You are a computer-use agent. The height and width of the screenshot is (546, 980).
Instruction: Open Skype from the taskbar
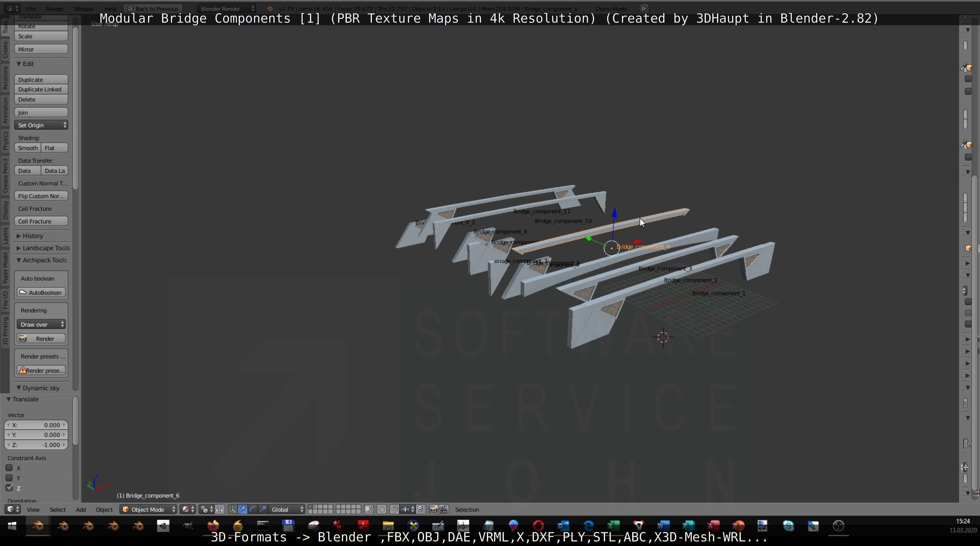(789, 526)
